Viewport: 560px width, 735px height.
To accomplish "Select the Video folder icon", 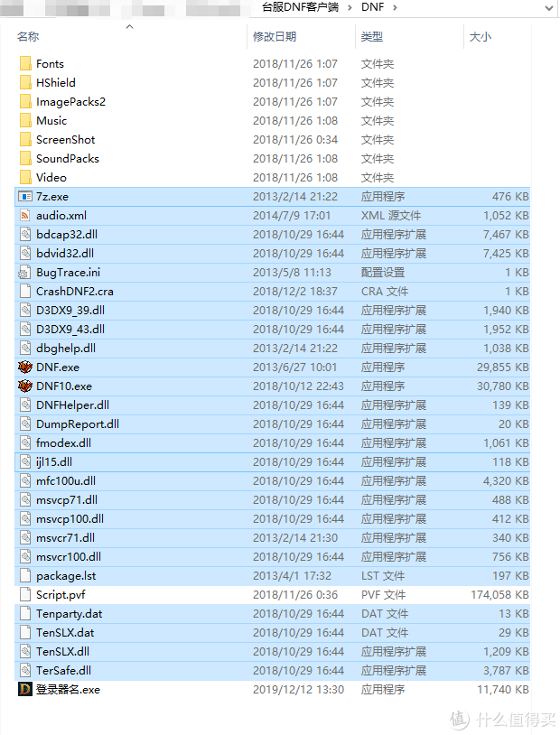I will [25, 178].
